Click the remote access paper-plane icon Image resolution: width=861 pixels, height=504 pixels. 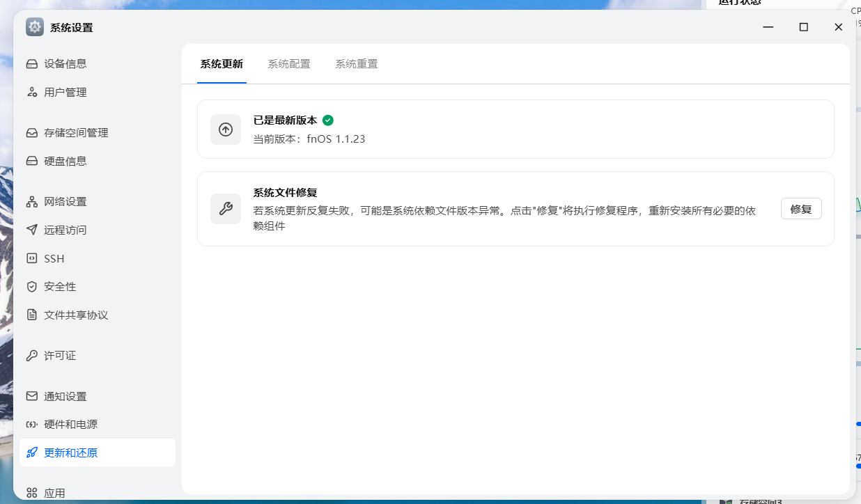32,230
